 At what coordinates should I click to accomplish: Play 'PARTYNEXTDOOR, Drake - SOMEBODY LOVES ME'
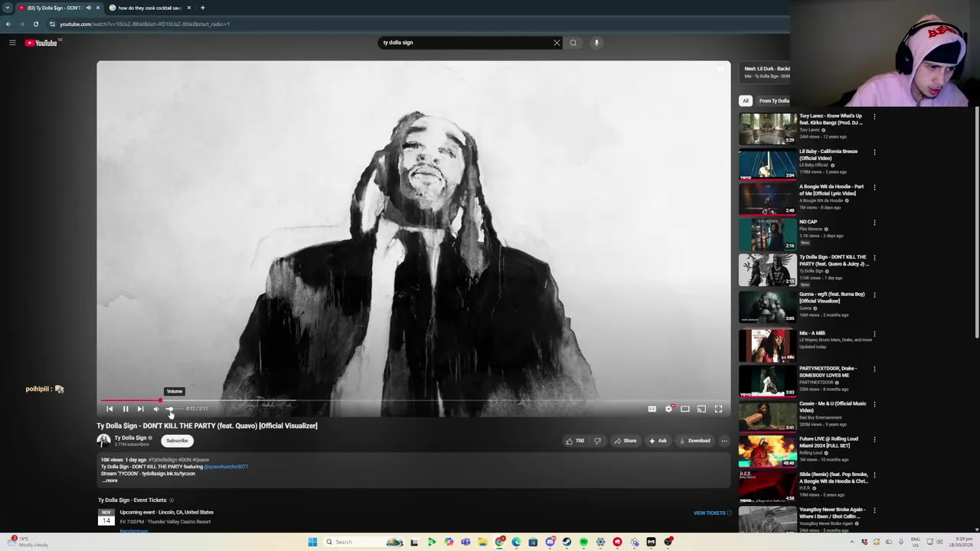coord(828,372)
